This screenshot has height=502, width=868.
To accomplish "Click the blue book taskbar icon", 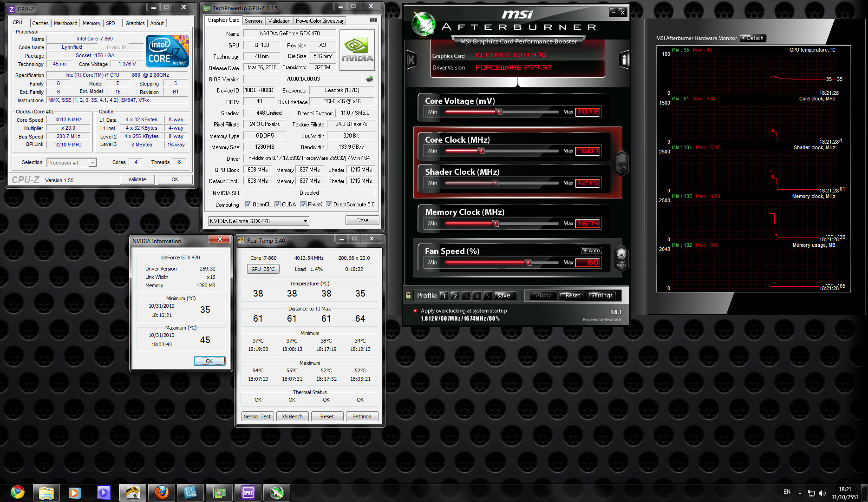I will (x=190, y=492).
